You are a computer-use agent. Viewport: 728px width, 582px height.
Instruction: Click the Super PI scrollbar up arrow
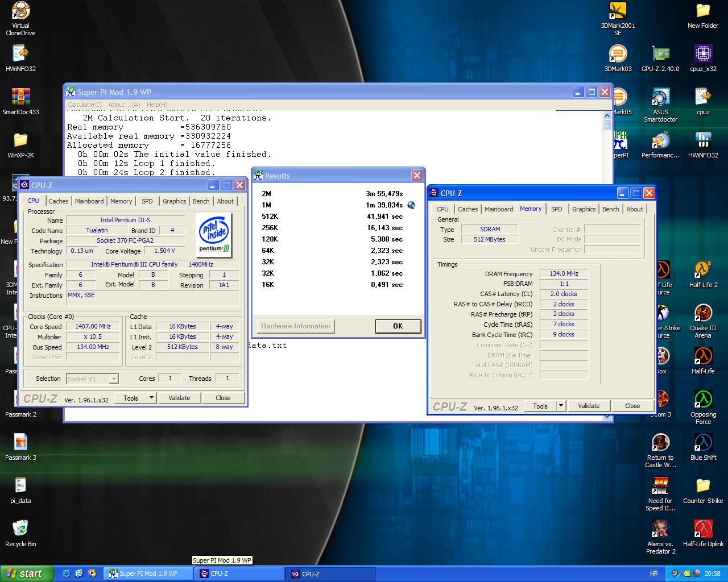click(607, 115)
